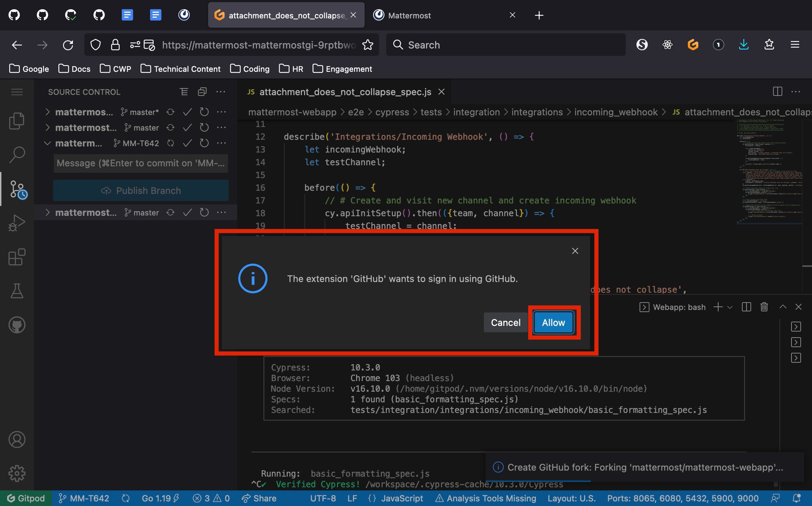Open the editor More Actions ellipsis menu
The height and width of the screenshot is (506, 812).
coord(795,92)
